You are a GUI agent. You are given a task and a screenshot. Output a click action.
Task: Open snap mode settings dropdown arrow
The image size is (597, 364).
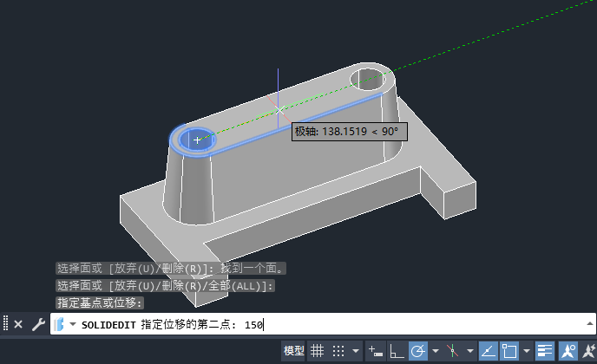356,351
